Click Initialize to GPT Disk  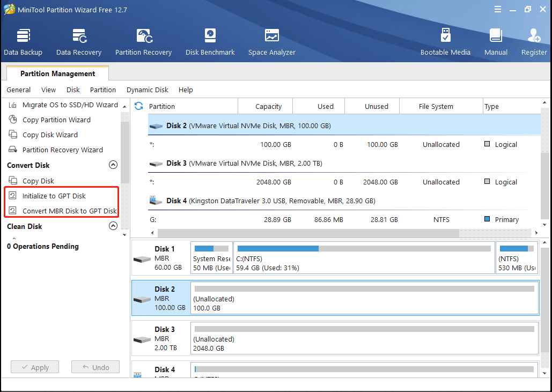point(54,196)
